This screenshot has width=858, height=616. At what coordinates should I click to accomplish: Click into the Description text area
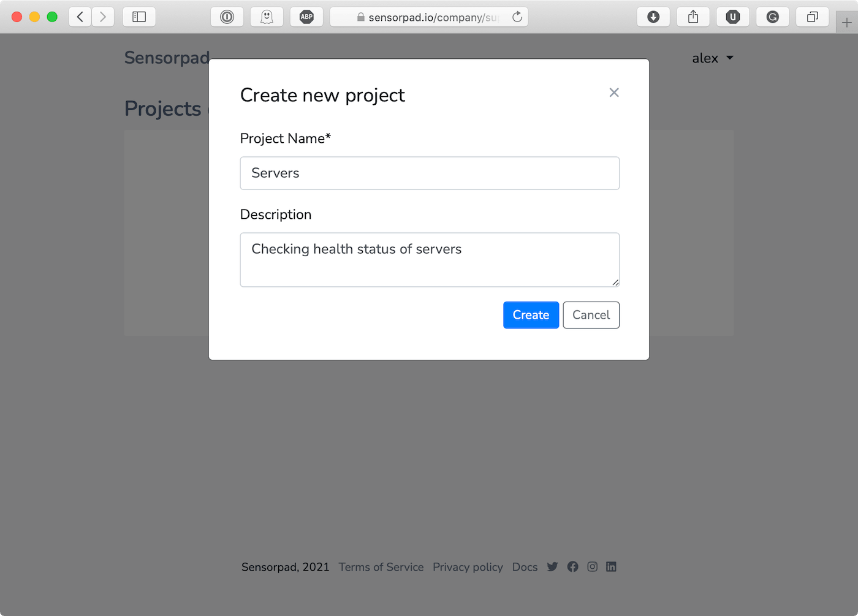point(430,260)
